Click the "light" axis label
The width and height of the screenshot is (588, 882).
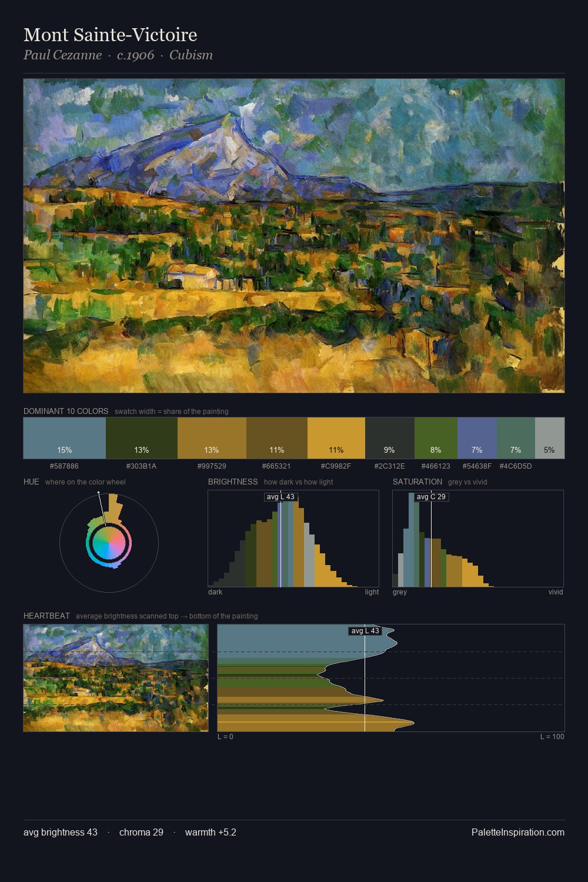pyautogui.click(x=372, y=592)
